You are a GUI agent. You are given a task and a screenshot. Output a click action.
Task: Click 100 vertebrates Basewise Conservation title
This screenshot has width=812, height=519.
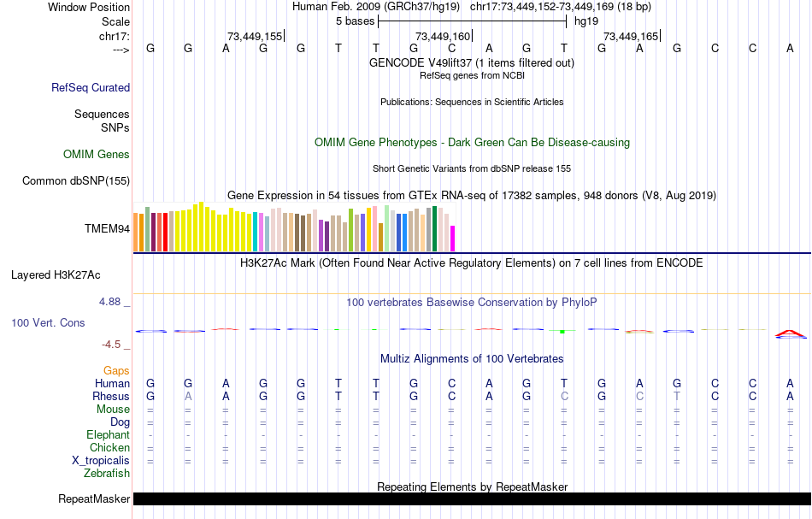coord(472,303)
